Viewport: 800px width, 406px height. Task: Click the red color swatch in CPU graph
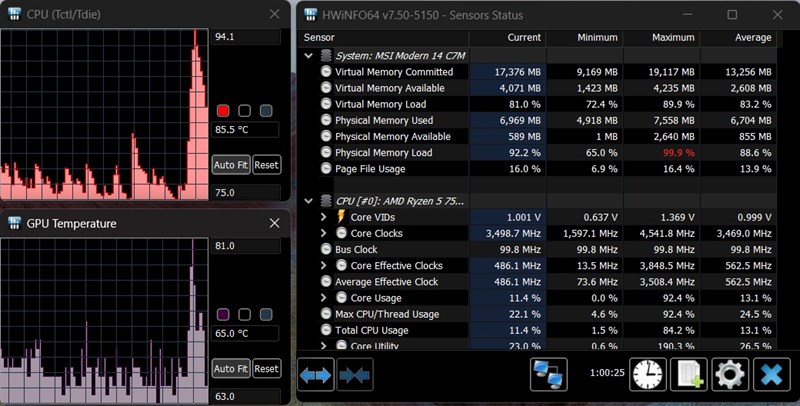pos(223,111)
